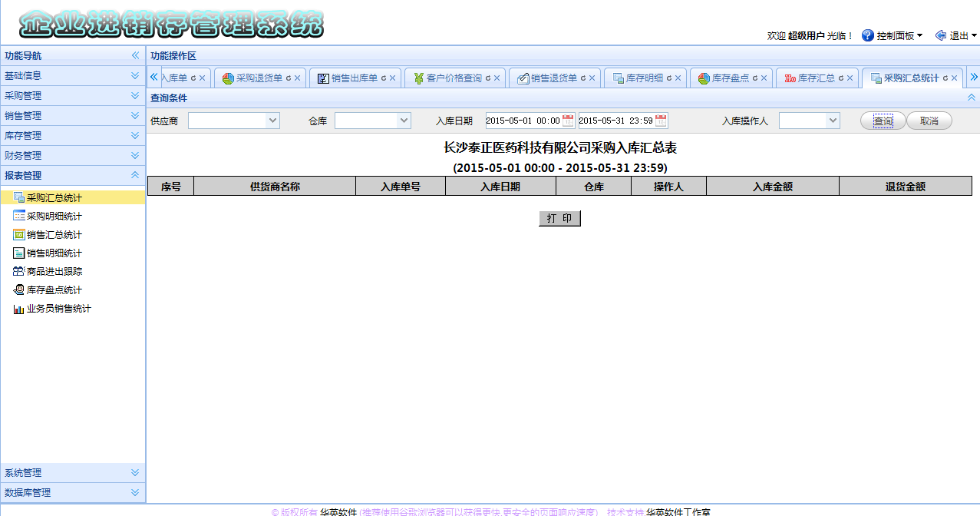Open 业务员销售统计 bar chart icon
This screenshot has height=516, width=980.
[17, 309]
